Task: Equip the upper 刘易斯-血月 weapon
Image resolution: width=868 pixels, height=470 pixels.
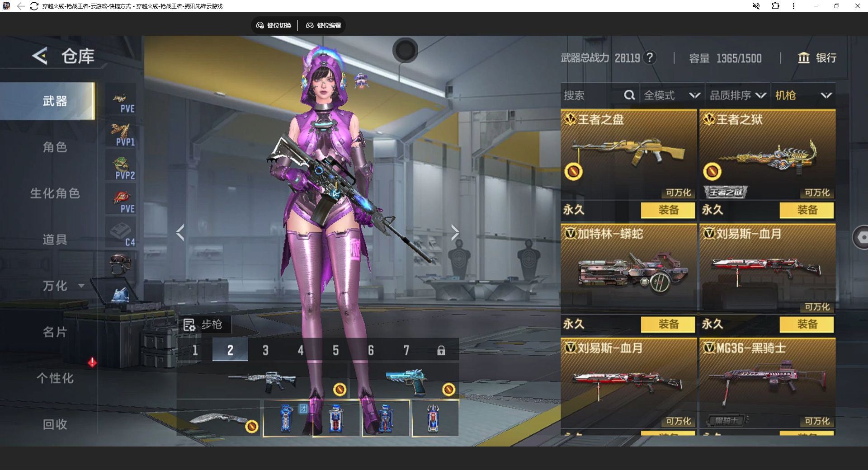Action: point(807,324)
